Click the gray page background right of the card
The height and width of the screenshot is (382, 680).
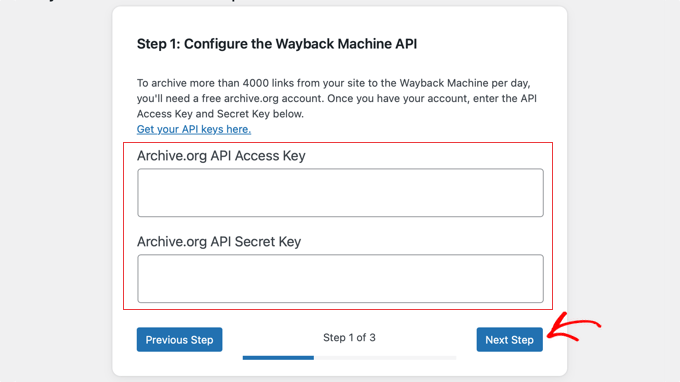point(624,191)
